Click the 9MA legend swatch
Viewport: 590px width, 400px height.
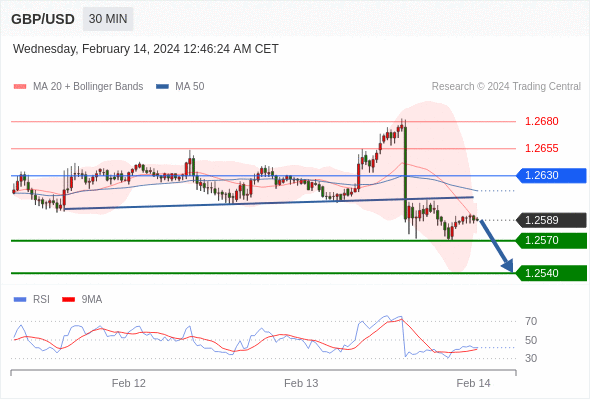[68, 300]
